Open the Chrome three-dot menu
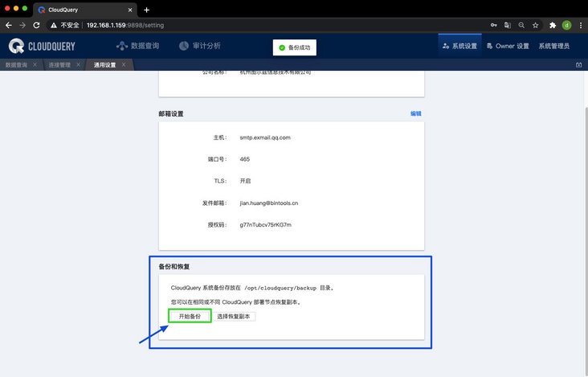 point(581,25)
